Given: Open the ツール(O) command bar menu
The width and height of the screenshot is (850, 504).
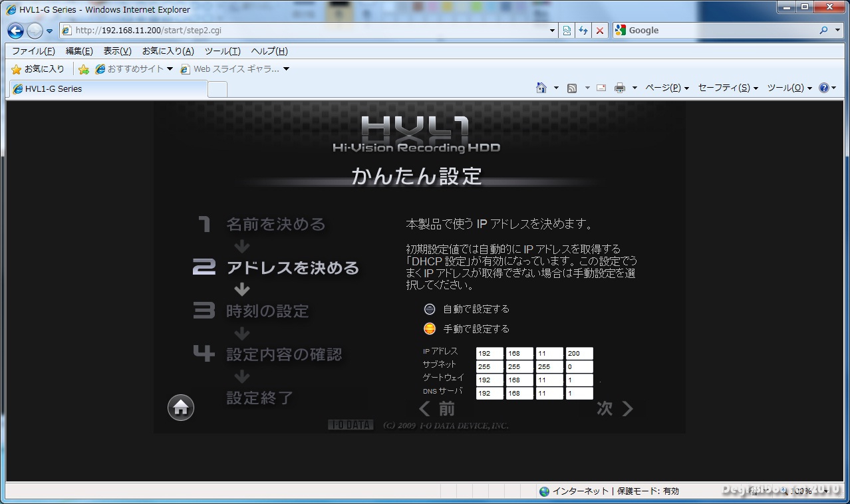Looking at the screenshot, I should (789, 88).
